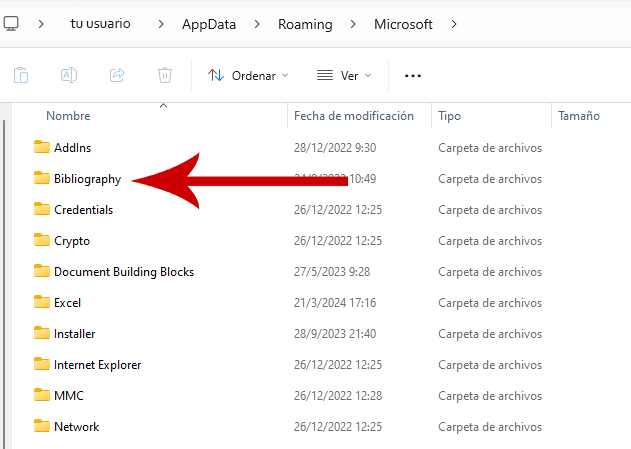This screenshot has height=449, width=631.
Task: Open the Ver view dropdown
Action: pos(343,75)
